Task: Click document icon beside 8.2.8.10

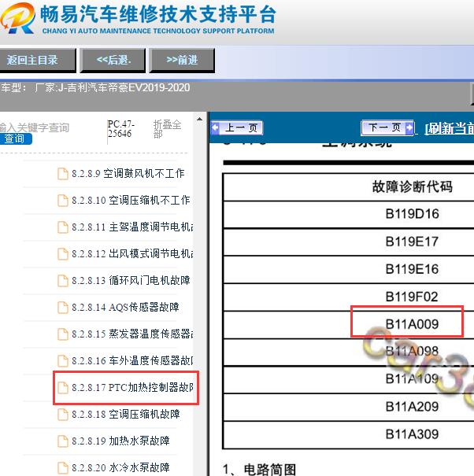Action: pos(63,201)
